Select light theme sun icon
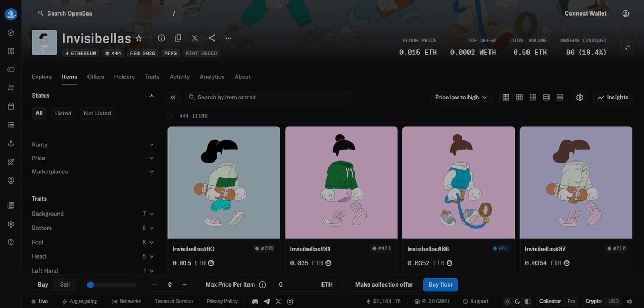Viewport: 644px width, 308px height. coord(507,302)
